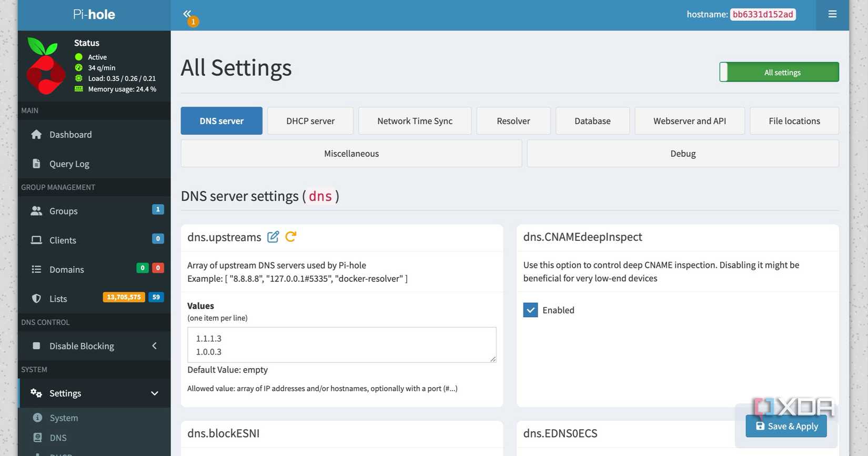Click the Dashboard home icon
This screenshot has height=456, width=868.
[36, 135]
